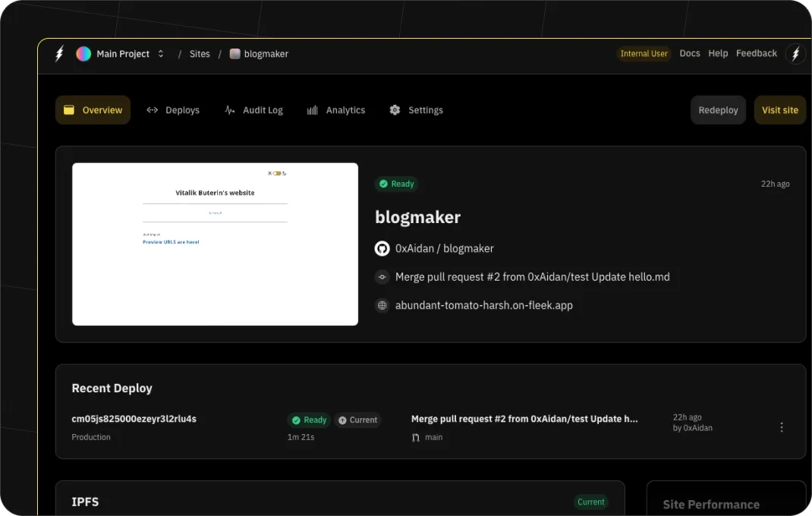Image resolution: width=812 pixels, height=516 pixels.
Task: Open the Deploys tab
Action: pos(173,110)
